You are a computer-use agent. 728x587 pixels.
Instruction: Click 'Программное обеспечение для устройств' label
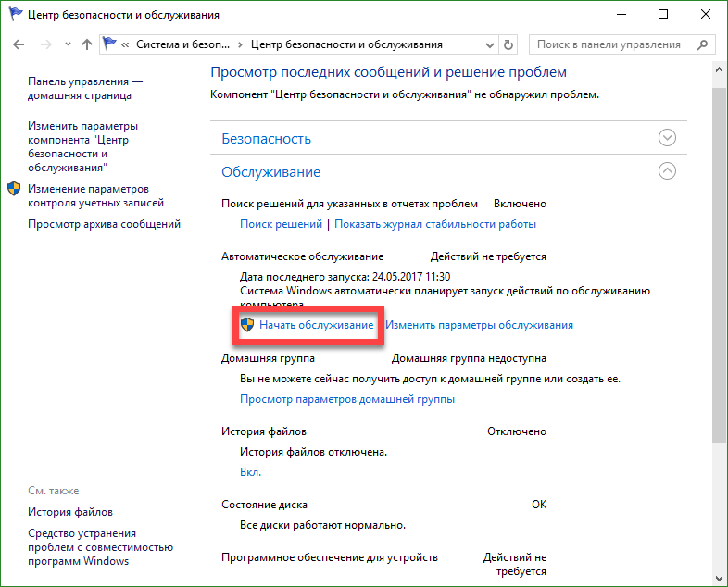tap(329, 557)
